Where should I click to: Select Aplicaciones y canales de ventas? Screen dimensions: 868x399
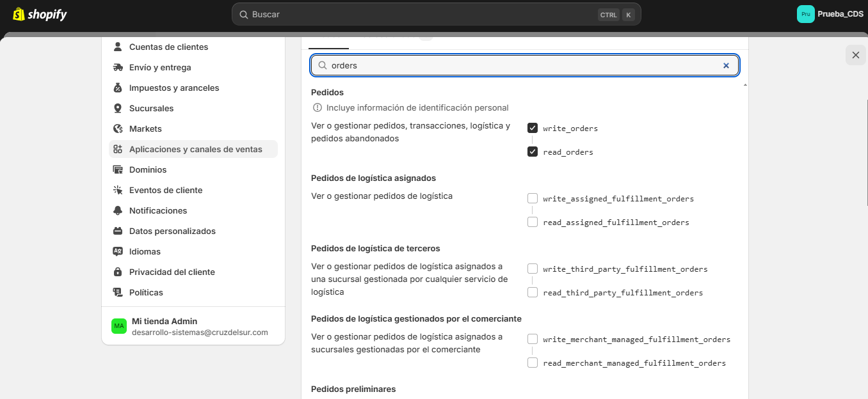[195, 149]
